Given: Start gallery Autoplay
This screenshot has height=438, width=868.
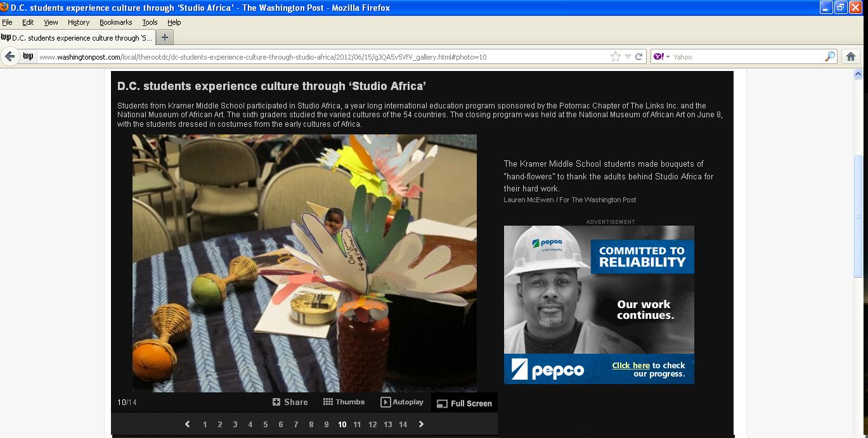Looking at the screenshot, I should pos(402,402).
